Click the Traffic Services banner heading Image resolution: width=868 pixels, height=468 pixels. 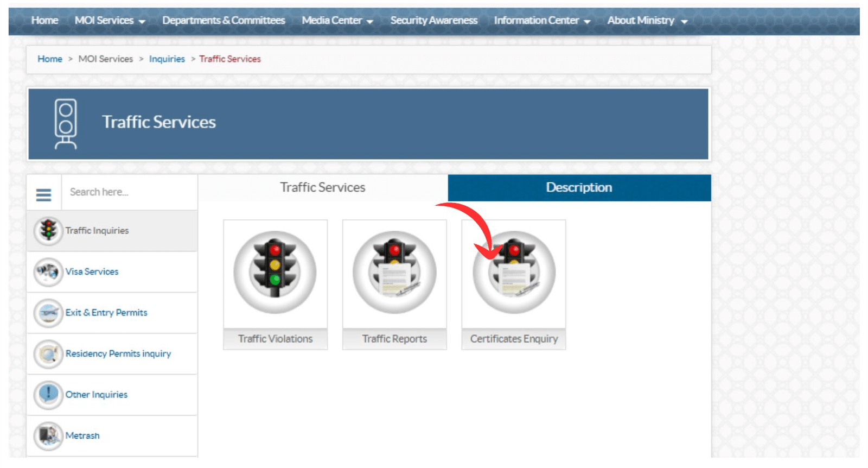click(x=159, y=122)
